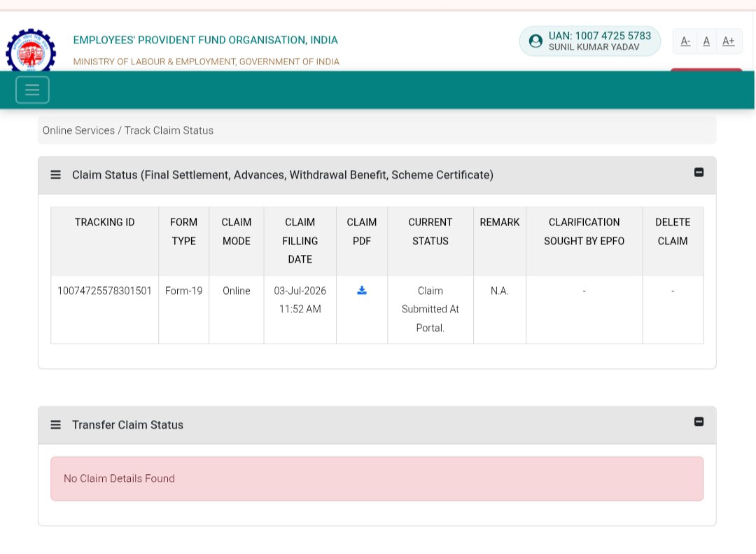The width and height of the screenshot is (756, 554).
Task: Download the claim PDF for Form-19
Action: click(362, 290)
